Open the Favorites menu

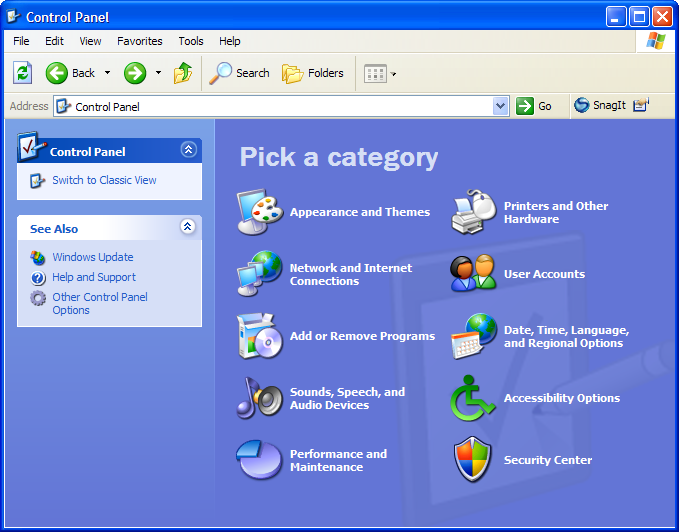(139, 41)
